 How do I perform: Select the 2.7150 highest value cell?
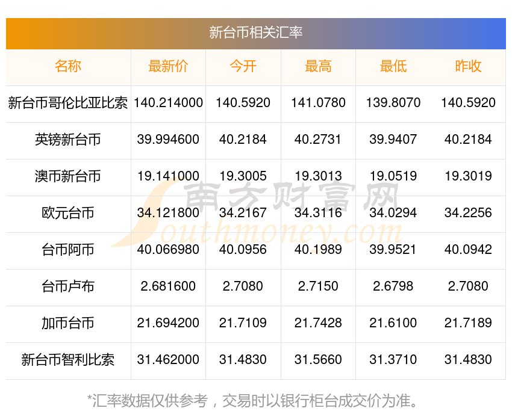[x=318, y=286]
